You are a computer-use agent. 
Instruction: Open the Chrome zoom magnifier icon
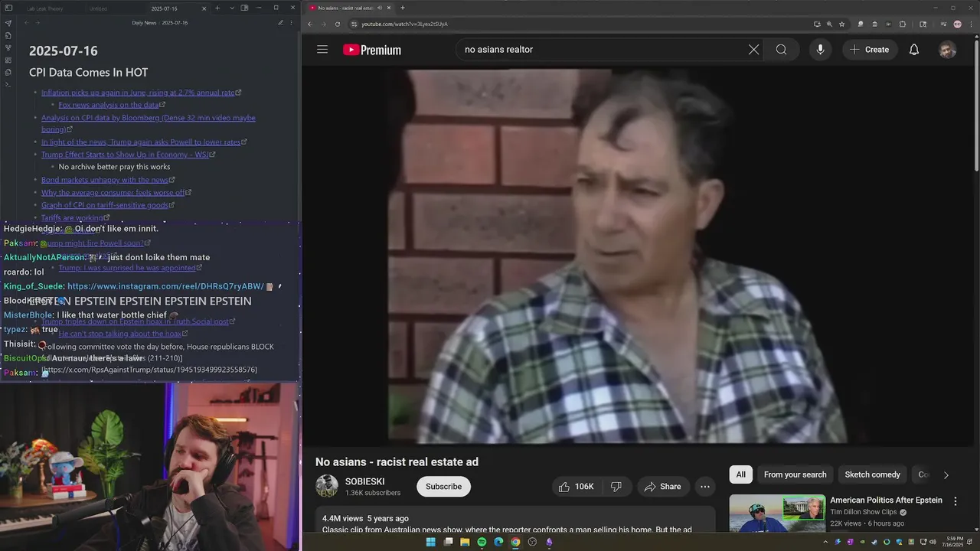(829, 24)
